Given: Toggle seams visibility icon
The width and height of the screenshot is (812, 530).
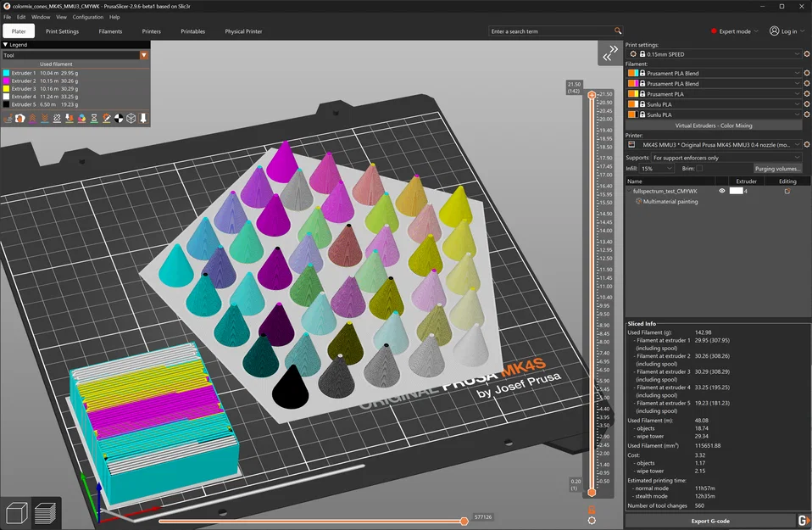Looking at the screenshot, I should (57, 119).
